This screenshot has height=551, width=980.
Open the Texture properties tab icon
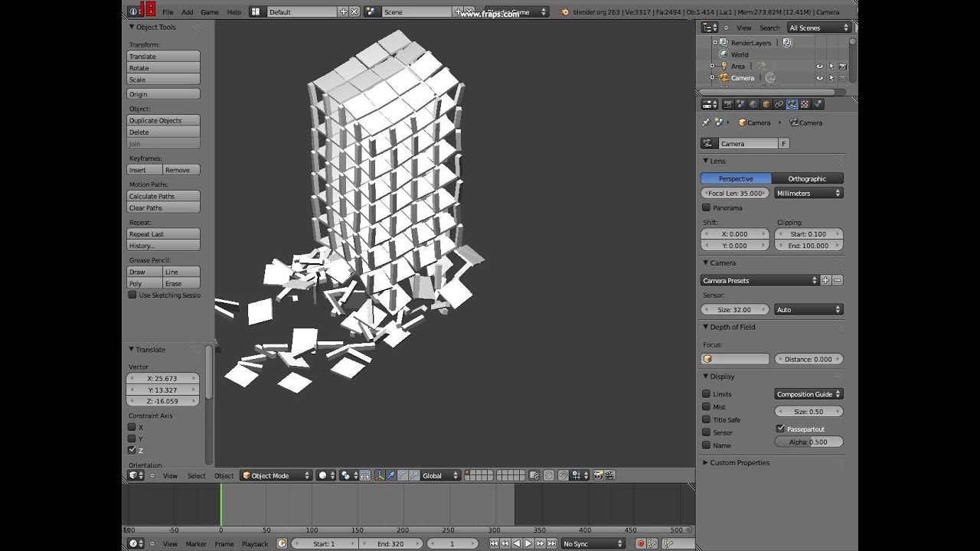point(805,104)
